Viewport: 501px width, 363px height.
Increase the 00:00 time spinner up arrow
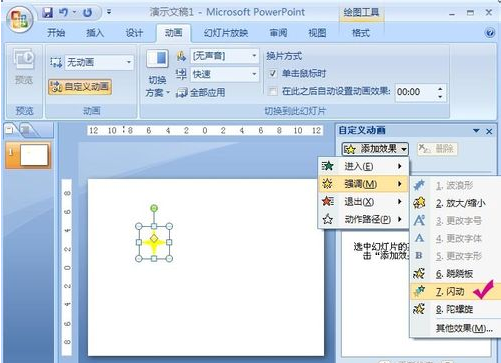click(440, 89)
